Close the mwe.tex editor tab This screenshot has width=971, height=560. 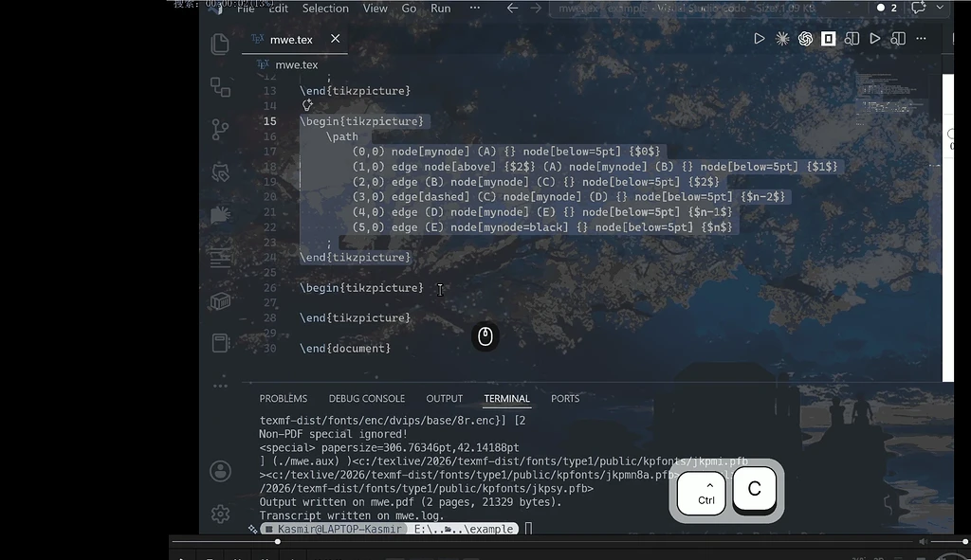(x=335, y=39)
